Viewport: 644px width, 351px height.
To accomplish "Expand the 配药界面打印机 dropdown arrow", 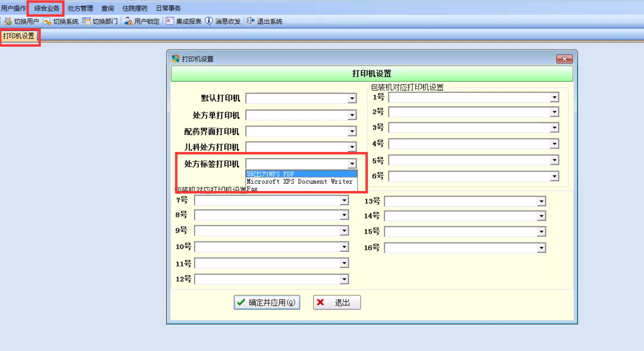I will point(352,131).
